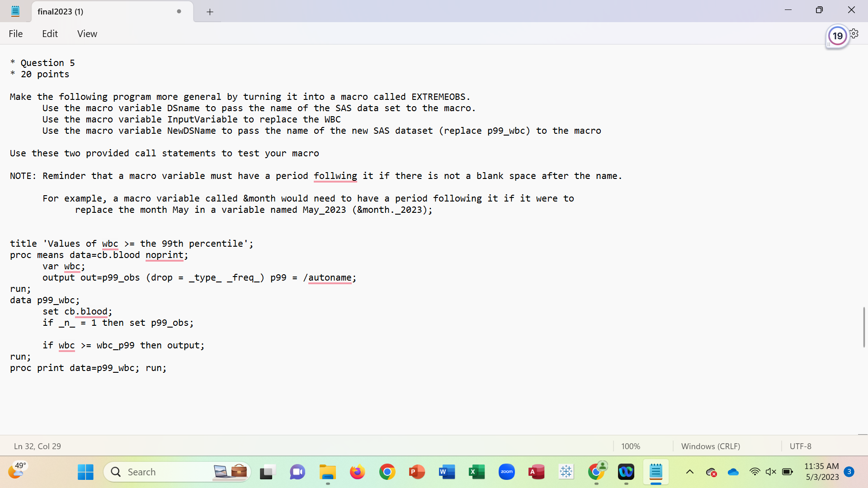Open Webex from the taskbar

point(626,472)
